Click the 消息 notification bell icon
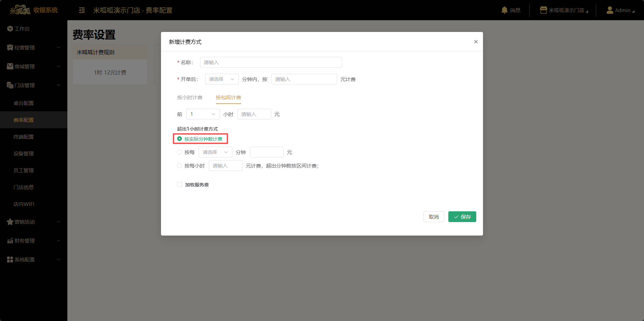 504,10
